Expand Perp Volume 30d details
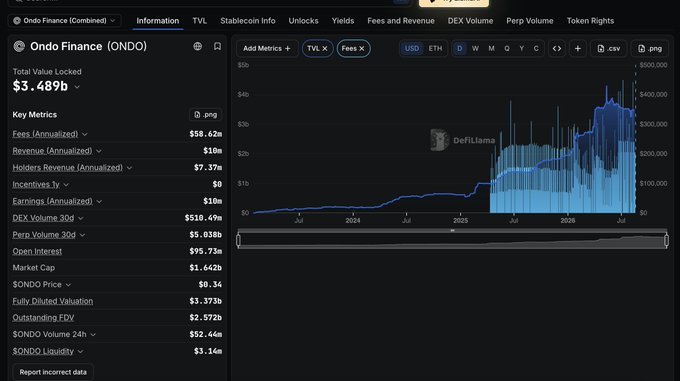The height and width of the screenshot is (381, 680). click(x=82, y=235)
